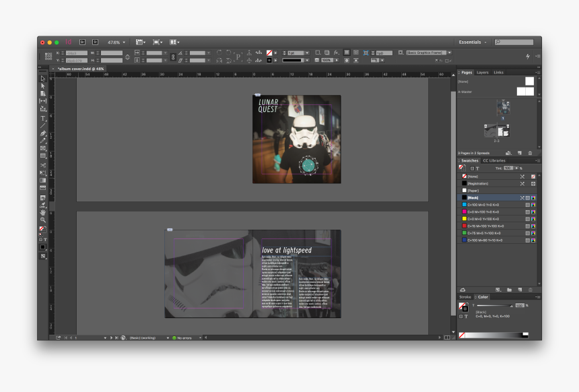Toggle the view mode button in toolbox
Screen dimensions: 579x392
point(43,256)
